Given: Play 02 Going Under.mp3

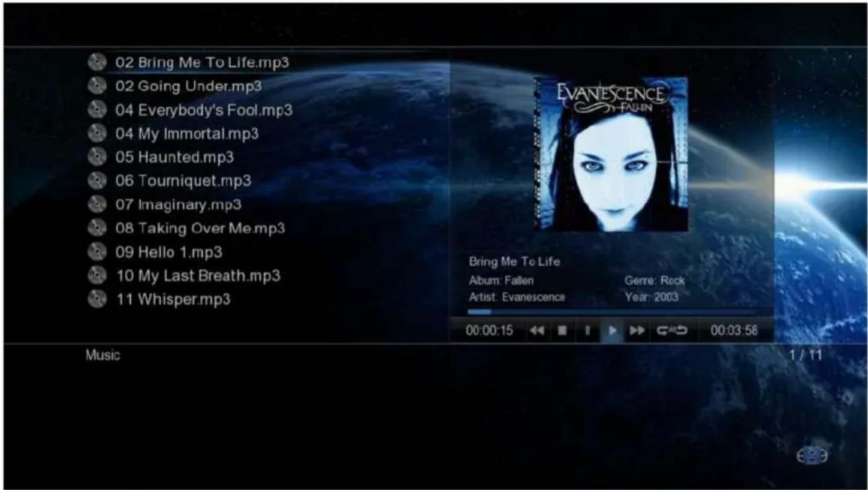Looking at the screenshot, I should [x=189, y=86].
